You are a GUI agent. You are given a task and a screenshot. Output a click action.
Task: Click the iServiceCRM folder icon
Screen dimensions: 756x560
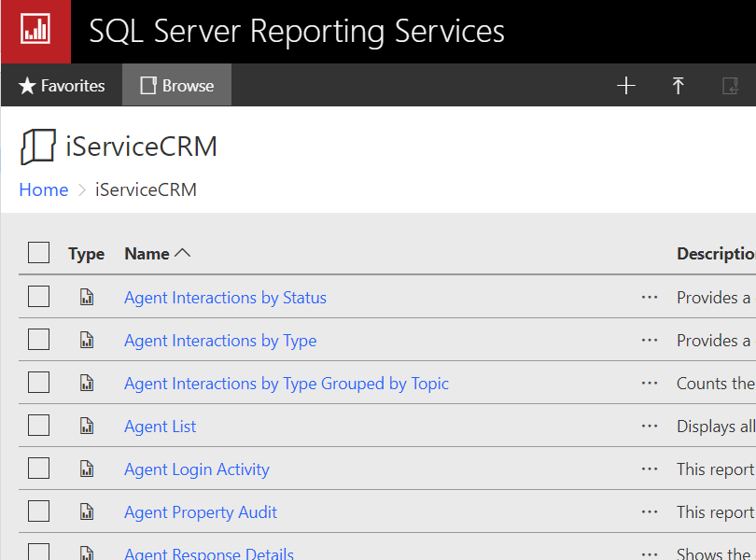pos(38,147)
